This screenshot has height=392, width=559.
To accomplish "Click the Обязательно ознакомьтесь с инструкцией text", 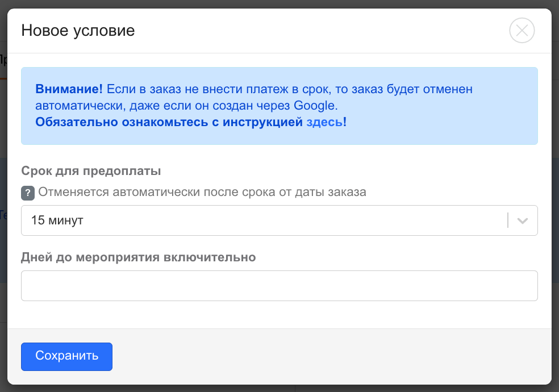I will point(169,122).
